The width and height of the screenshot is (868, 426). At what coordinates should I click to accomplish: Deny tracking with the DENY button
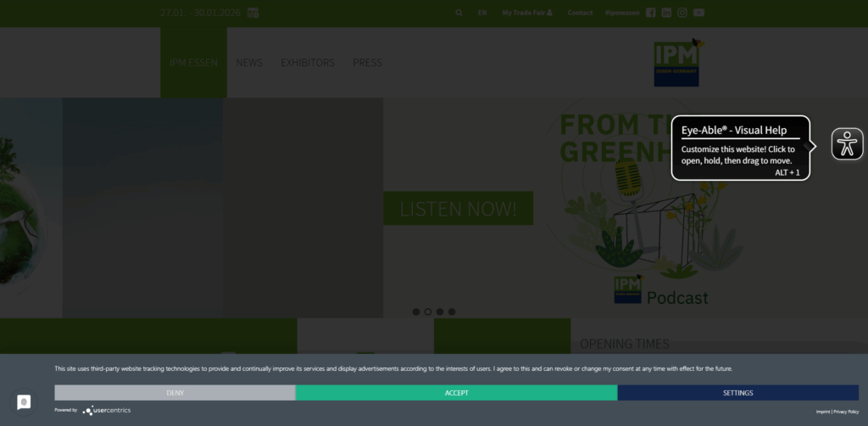click(x=175, y=393)
